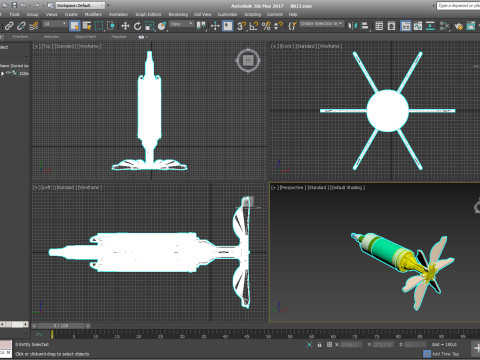Open the Scripting menu
Screen dimensions: 480x360
click(252, 14)
